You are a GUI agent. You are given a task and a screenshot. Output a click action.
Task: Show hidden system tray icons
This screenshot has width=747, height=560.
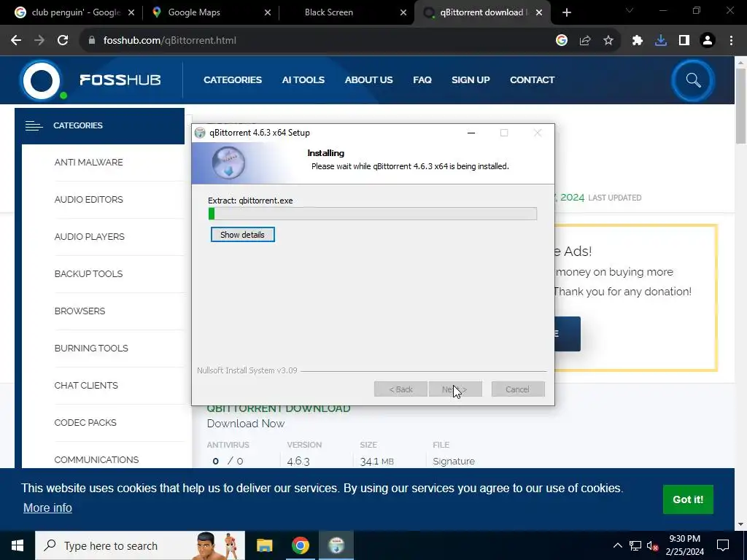point(617,545)
